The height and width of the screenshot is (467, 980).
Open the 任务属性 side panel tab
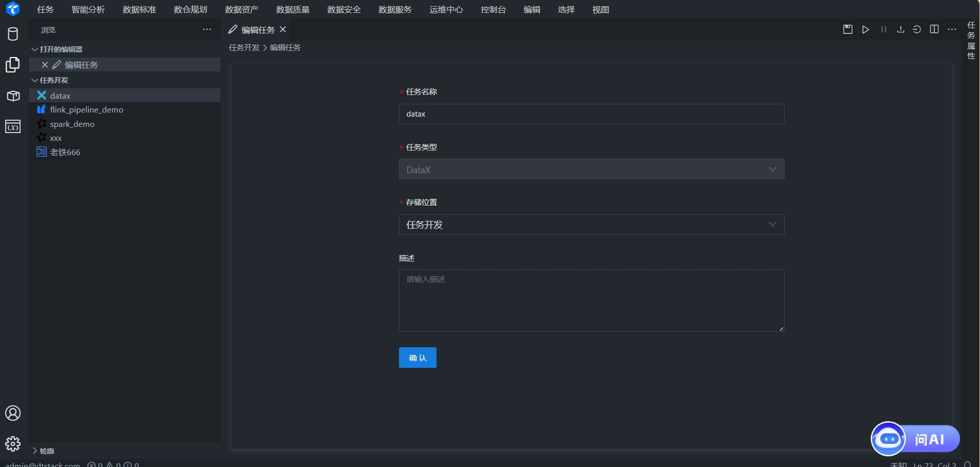(971, 41)
